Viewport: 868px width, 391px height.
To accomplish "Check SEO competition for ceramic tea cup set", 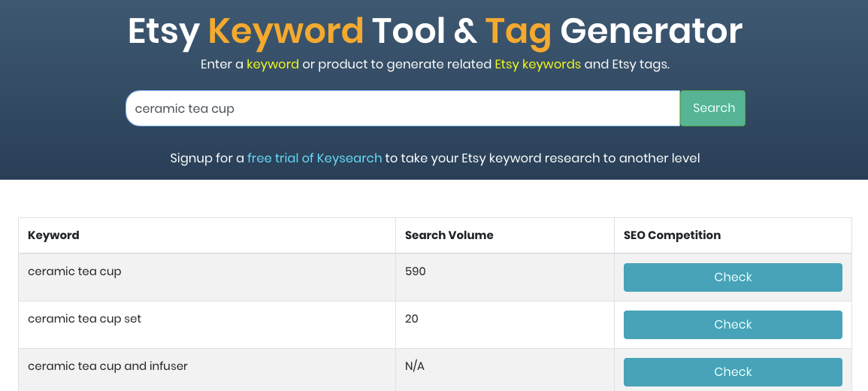I will pos(733,325).
